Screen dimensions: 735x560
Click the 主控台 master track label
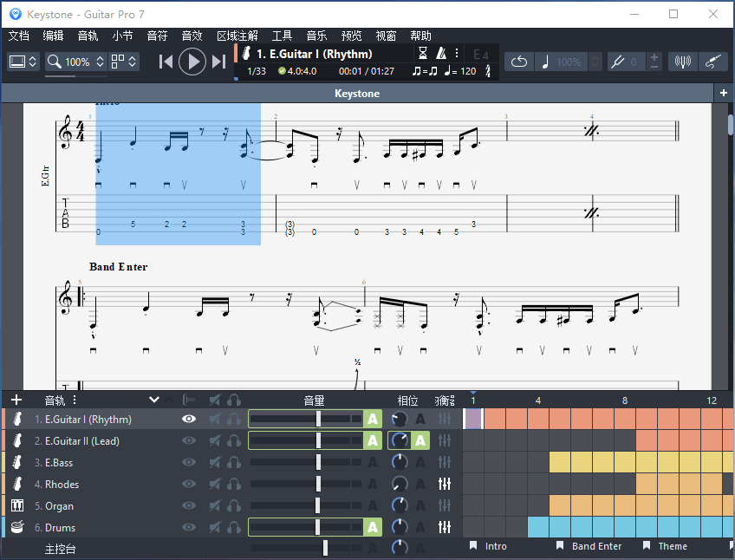click(60, 548)
